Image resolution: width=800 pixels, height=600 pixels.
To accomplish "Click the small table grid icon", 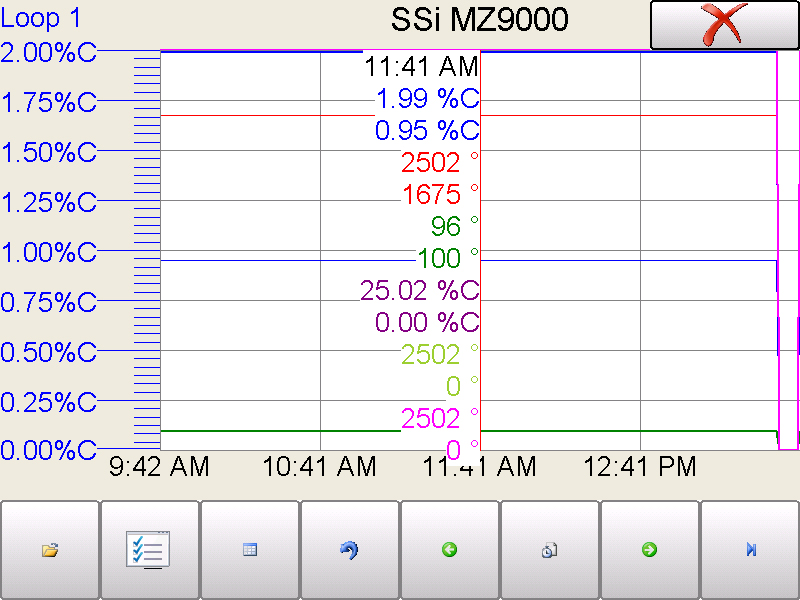I will click(250, 550).
